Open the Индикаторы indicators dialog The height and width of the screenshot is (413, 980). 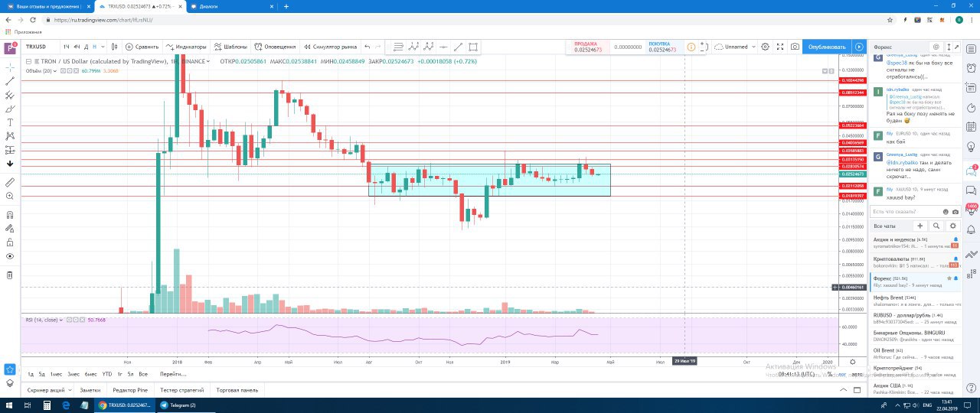pos(186,47)
